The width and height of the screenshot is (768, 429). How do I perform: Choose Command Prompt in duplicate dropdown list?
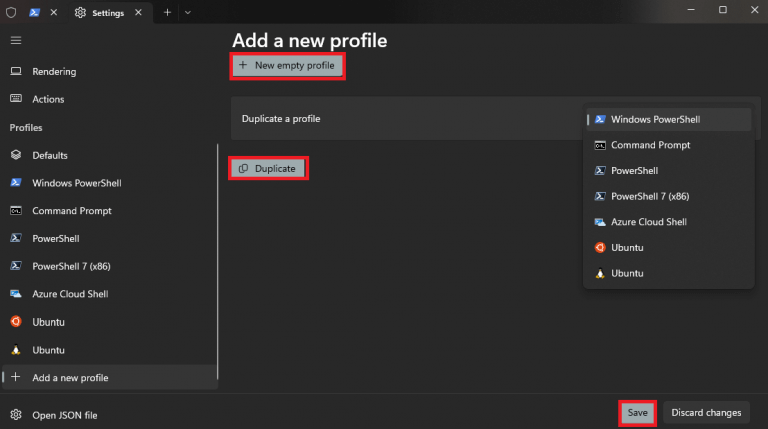click(669, 145)
